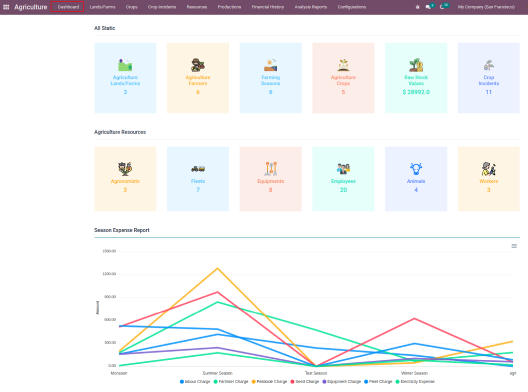Open the Fleets label
Screen dimensions: 528x392
pyautogui.click(x=198, y=181)
